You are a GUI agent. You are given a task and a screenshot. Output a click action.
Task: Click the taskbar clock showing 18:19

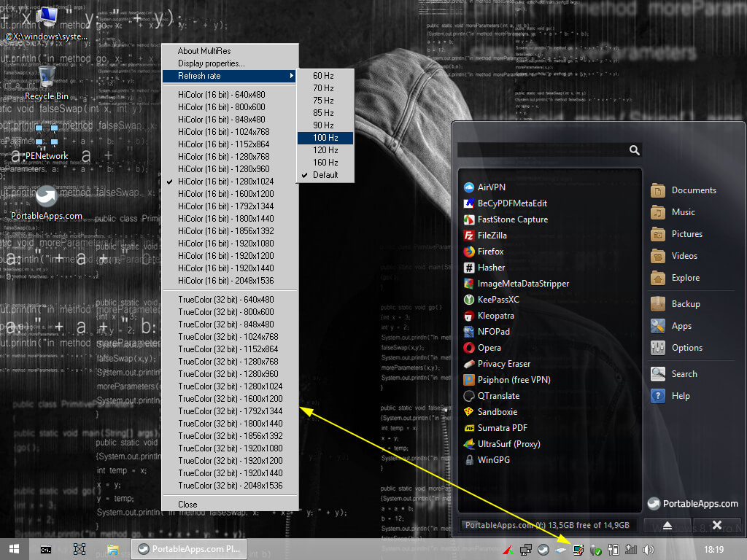(713, 550)
